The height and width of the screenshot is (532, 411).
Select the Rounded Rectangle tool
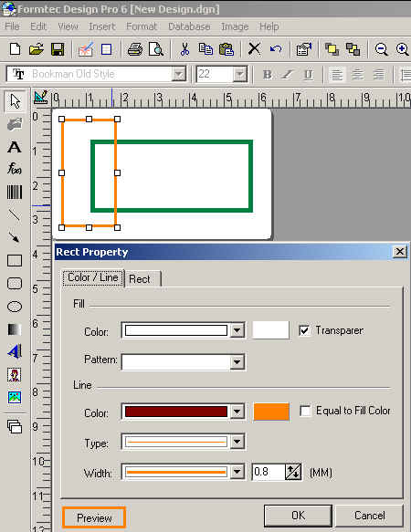[15, 283]
